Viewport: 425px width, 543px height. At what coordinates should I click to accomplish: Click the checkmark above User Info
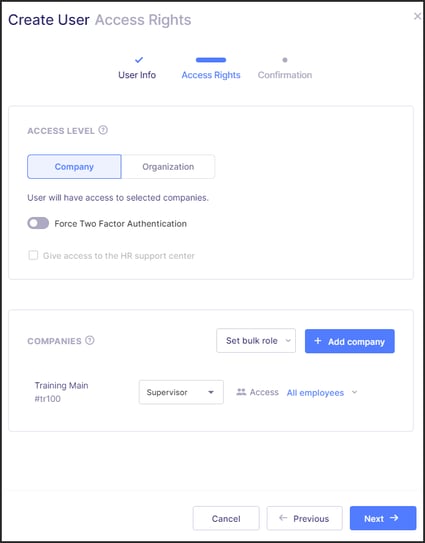[139, 60]
